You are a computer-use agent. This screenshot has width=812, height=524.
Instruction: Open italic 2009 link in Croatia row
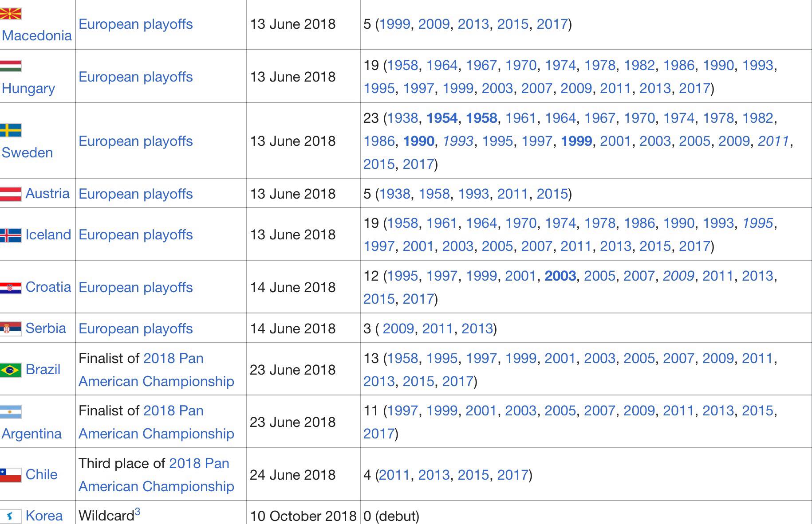[678, 276]
